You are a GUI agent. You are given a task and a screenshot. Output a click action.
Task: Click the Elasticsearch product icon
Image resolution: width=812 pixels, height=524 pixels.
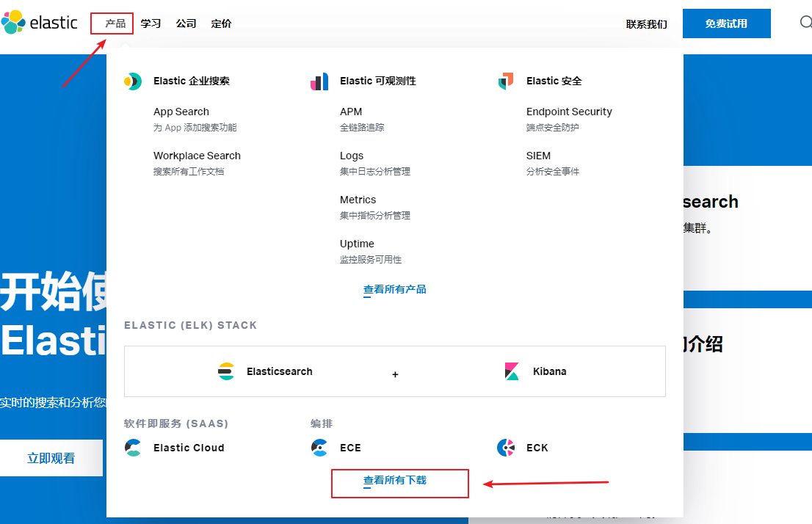point(226,371)
